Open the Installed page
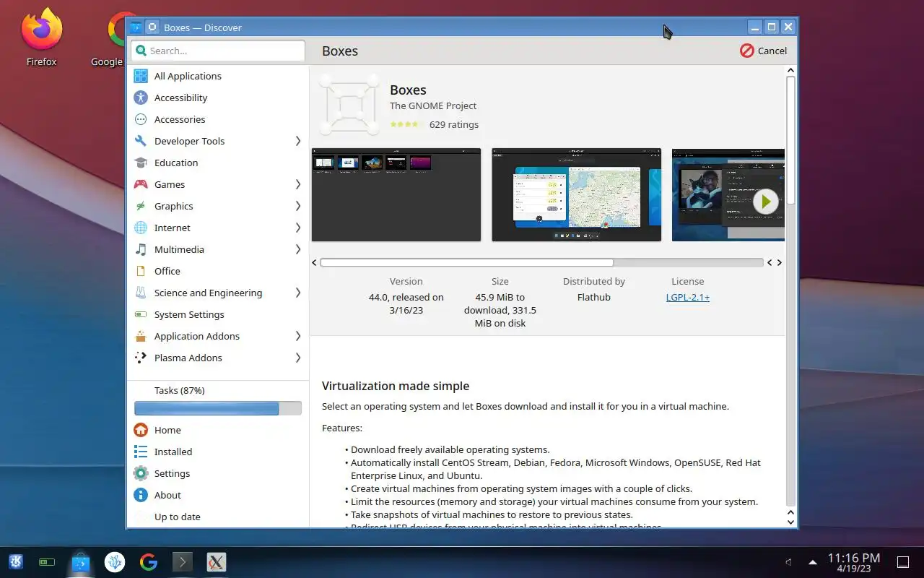The width and height of the screenshot is (924, 578). [x=218, y=452]
